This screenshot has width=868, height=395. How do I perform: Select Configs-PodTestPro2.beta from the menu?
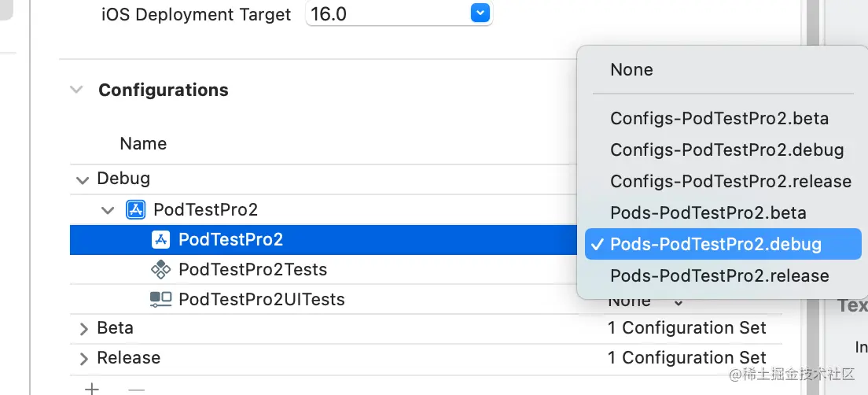pos(719,119)
